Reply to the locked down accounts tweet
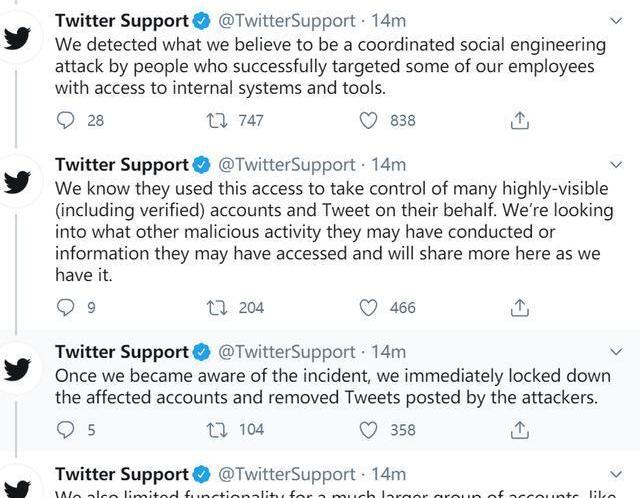The width and height of the screenshot is (640, 498). click(65, 430)
